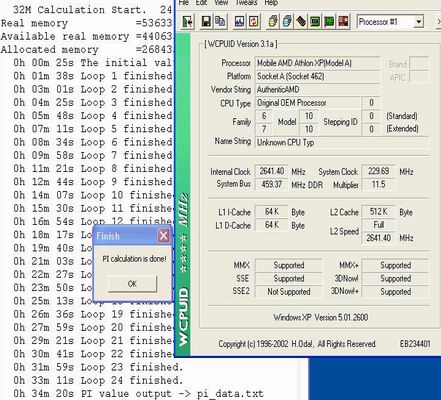Click the Multiplier 11.5 value
This screenshot has height=400, width=441.
tap(378, 184)
